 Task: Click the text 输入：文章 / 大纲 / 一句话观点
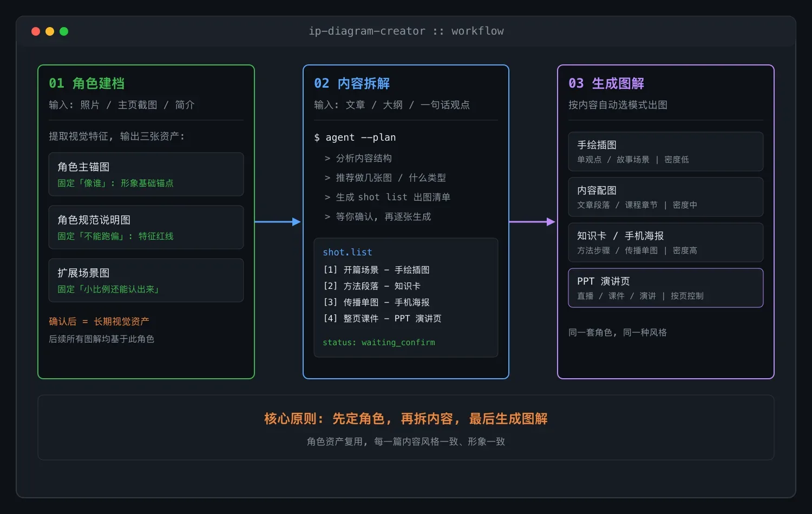(x=392, y=105)
